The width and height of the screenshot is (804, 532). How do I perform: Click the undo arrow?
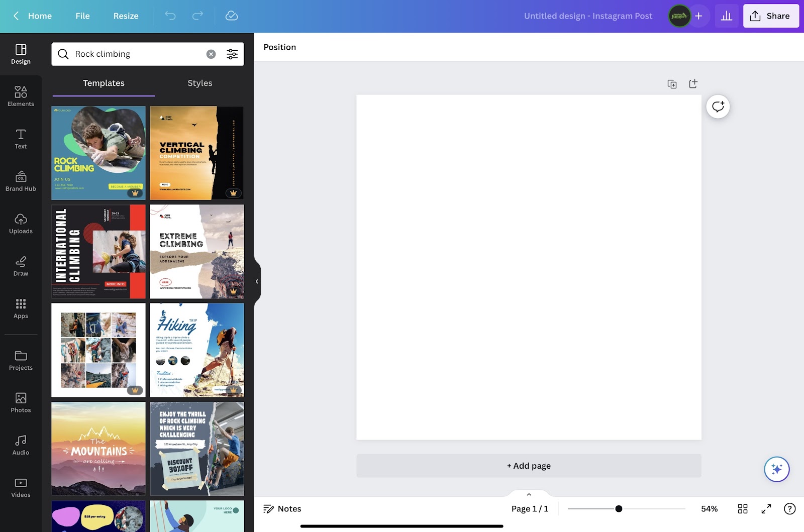pyautogui.click(x=170, y=16)
